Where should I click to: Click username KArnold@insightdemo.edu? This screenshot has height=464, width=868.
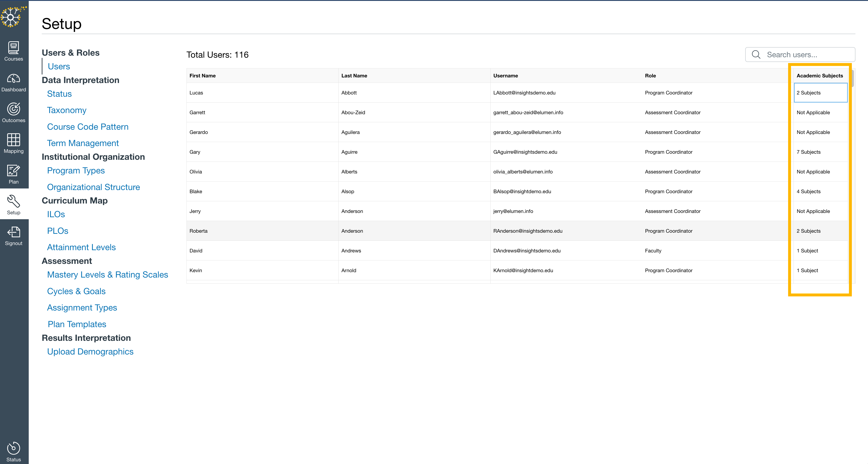(x=523, y=270)
